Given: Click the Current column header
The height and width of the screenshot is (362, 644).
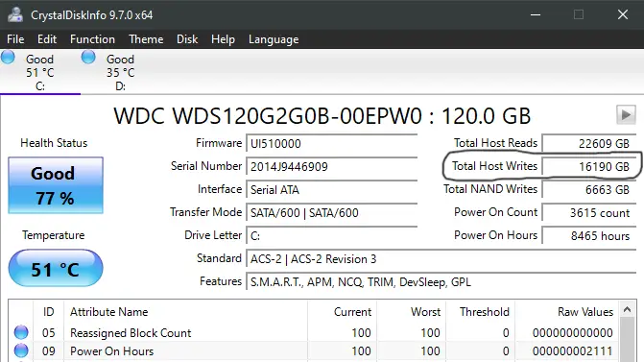Looking at the screenshot, I should pos(342,312).
